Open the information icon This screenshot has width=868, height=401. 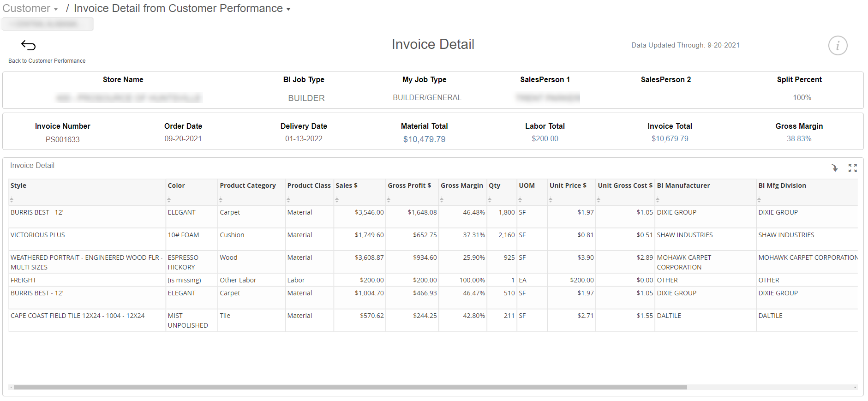click(838, 46)
